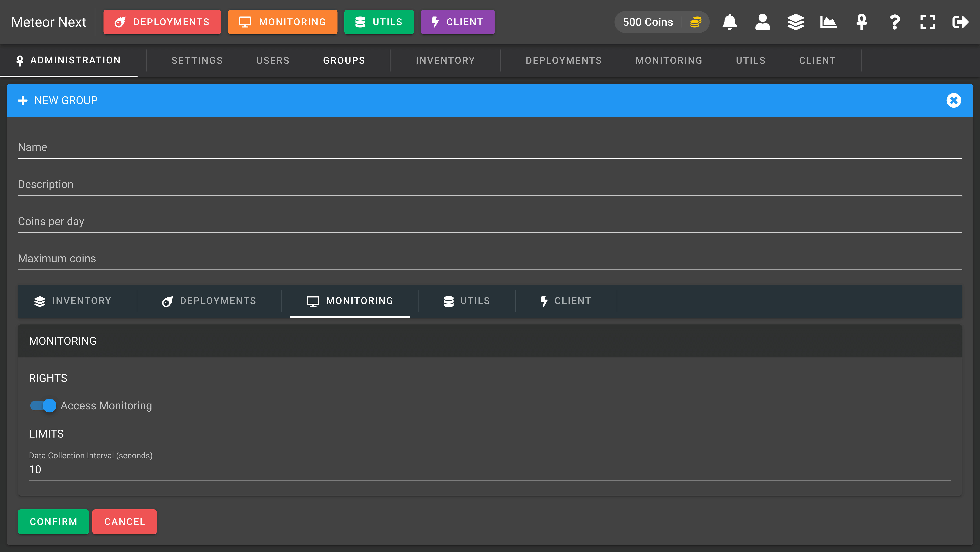The height and width of the screenshot is (552, 980).
Task: Select the Monitoring group permissions tab
Action: coord(350,301)
